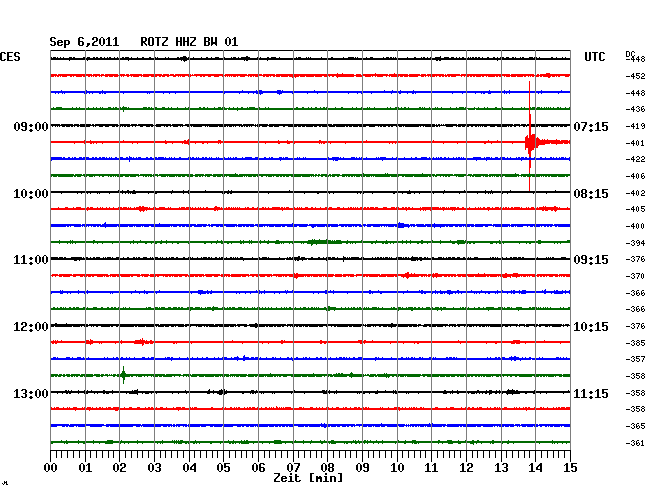
Task: Click the "13" minute axis label
Action: tap(501, 467)
